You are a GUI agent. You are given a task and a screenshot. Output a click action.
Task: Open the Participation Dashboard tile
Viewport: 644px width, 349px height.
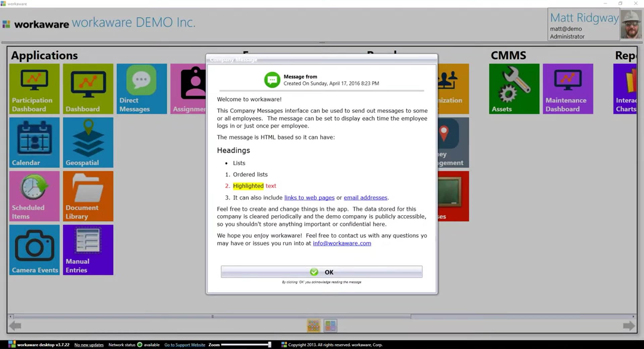pyautogui.click(x=35, y=89)
